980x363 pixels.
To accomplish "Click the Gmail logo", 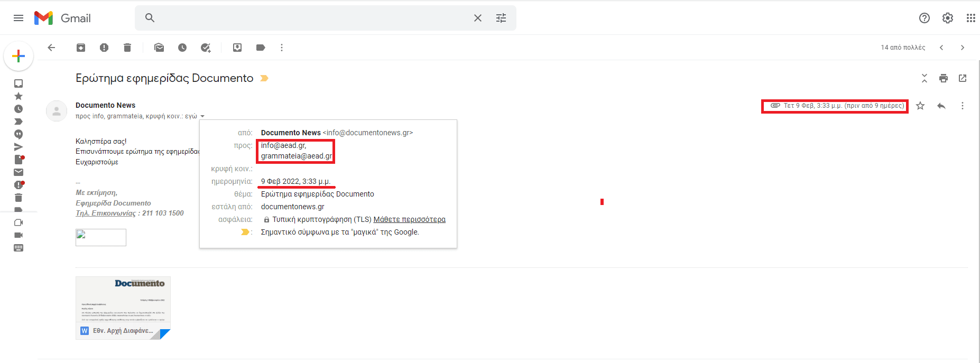I will 62,18.
